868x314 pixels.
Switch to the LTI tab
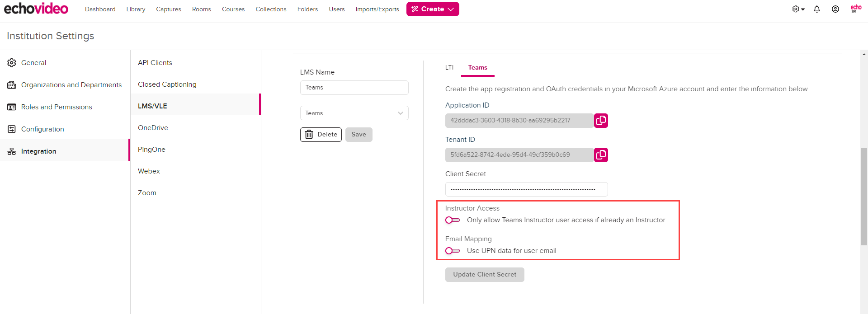click(x=449, y=67)
